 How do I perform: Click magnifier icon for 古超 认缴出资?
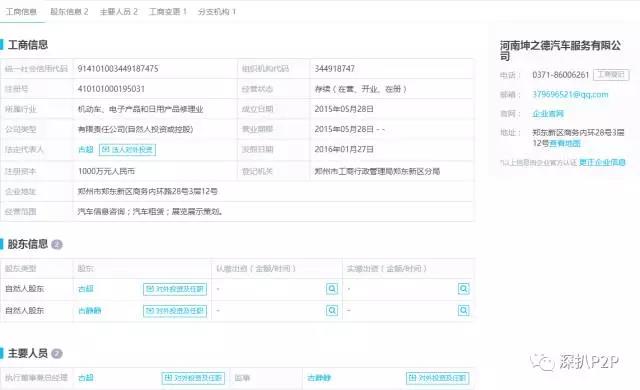332,289
